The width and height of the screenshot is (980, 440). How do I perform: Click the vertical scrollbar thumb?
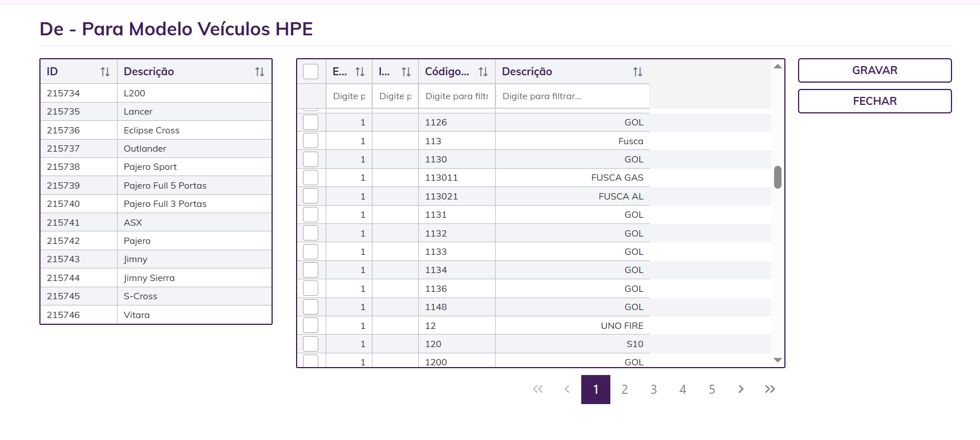click(777, 177)
